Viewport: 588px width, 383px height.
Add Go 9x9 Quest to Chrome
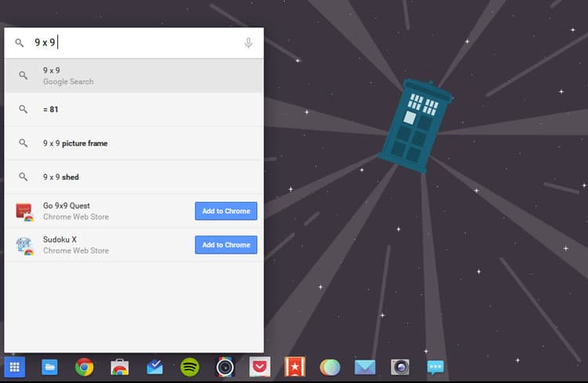coord(226,211)
